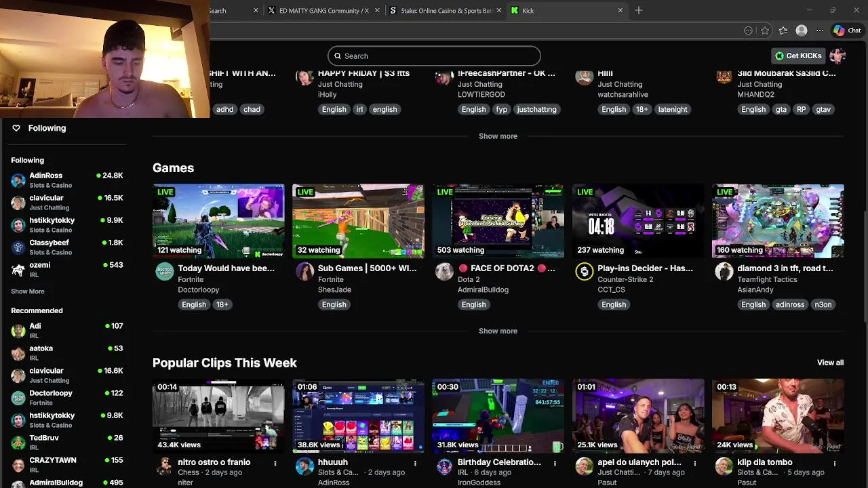
Task: Click the Popular Clips This Week heading
Action: click(224, 363)
